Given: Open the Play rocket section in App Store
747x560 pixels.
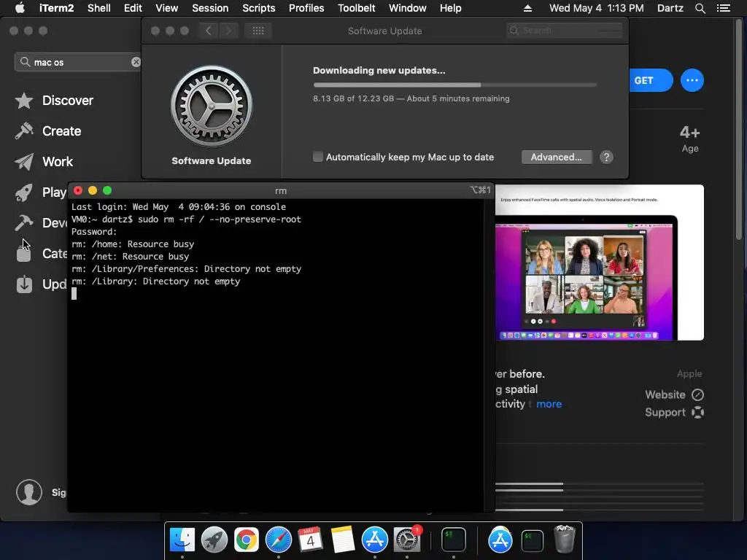Looking at the screenshot, I should (x=41, y=192).
